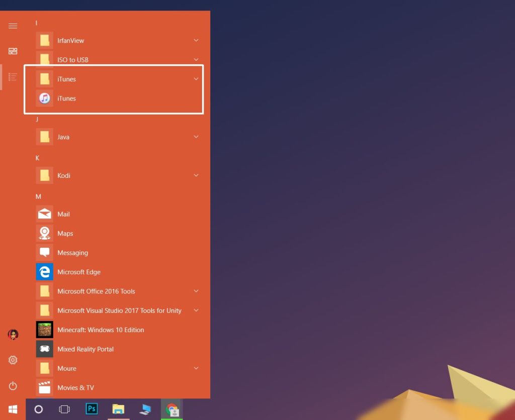Launch the Messaging app

72,252
